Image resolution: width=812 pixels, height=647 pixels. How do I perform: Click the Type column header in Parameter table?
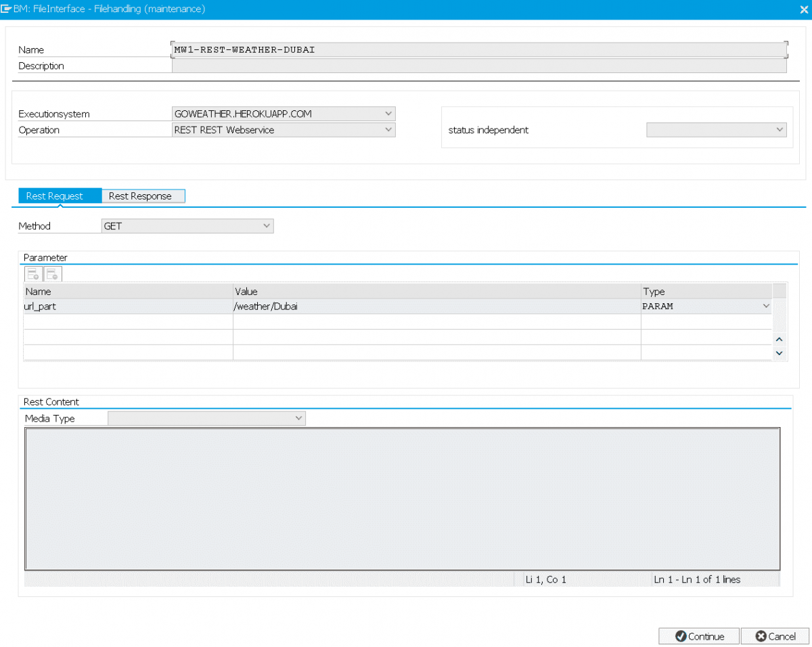(706, 292)
